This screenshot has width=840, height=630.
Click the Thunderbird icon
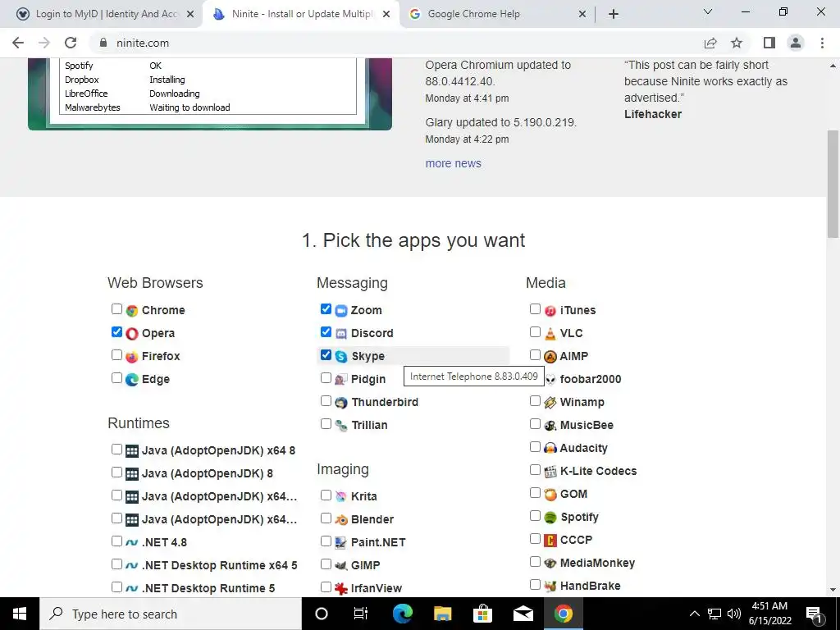pos(341,403)
